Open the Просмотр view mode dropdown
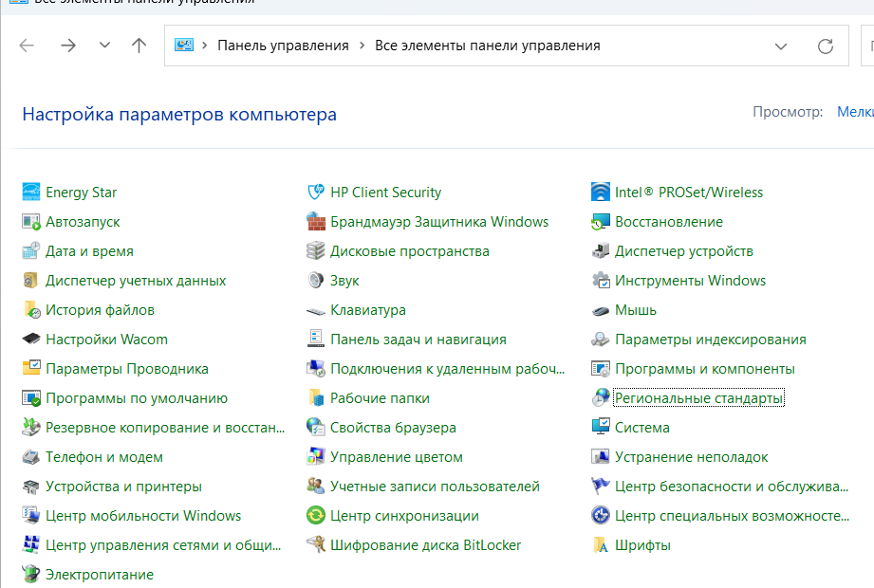Viewport: 874px width, 588px height. point(855,112)
